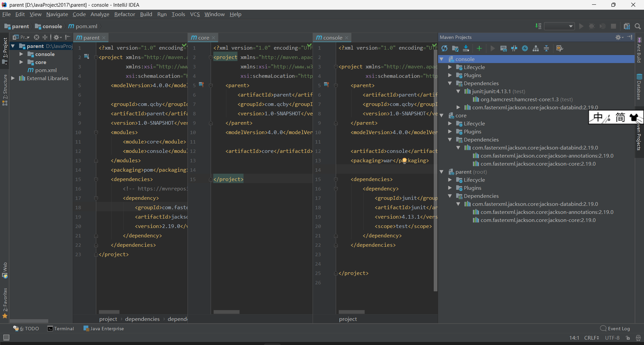Open the Analyze menu
644x345 pixels.
pos(100,14)
